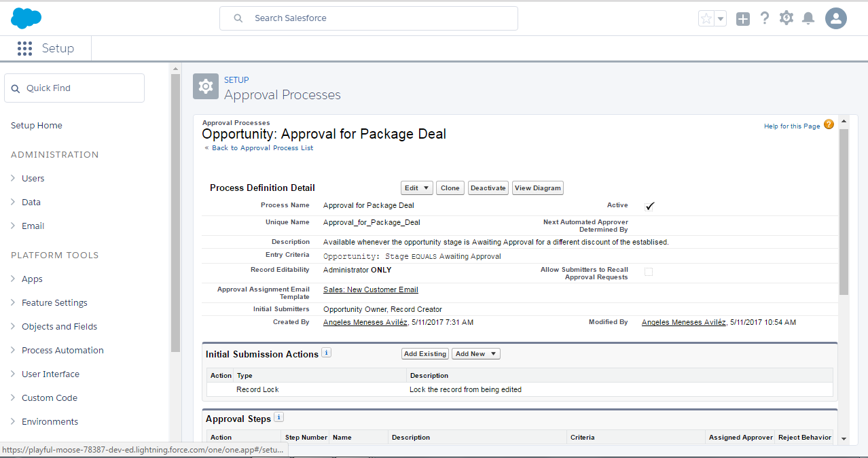Image resolution: width=868 pixels, height=458 pixels.
Task: Click the Search Salesforce field
Action: [x=369, y=18]
